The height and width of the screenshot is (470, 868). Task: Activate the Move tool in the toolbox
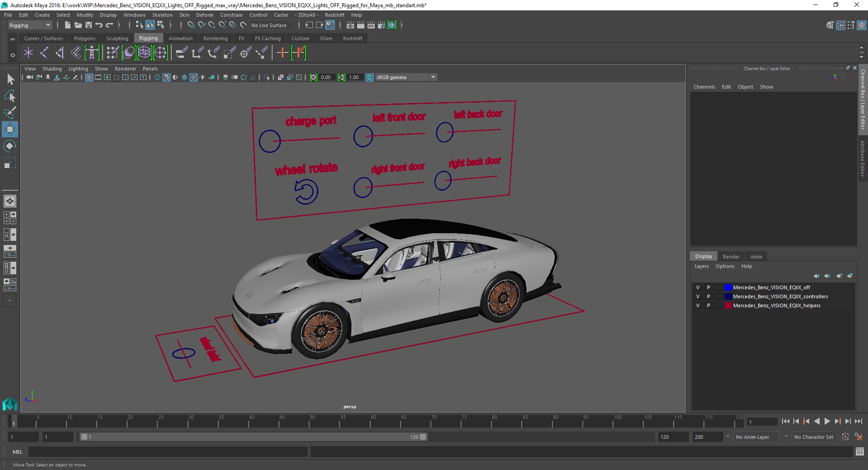[x=10, y=129]
